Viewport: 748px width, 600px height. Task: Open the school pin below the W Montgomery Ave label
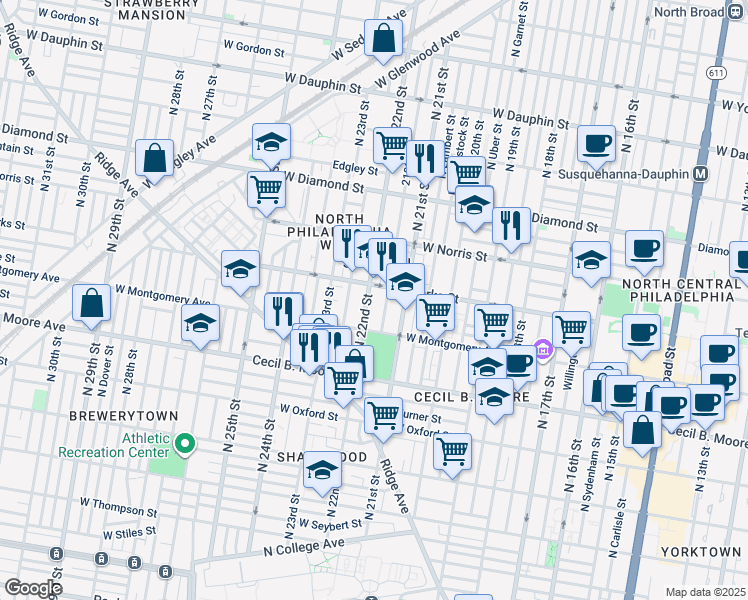pyautogui.click(x=201, y=325)
